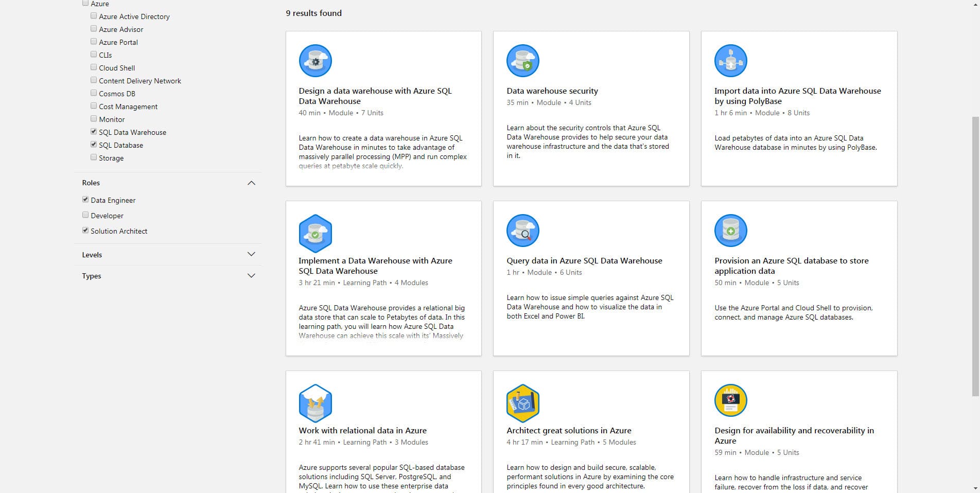Open Provision an Azure SQL database title
Image resolution: width=980 pixels, height=493 pixels.
click(791, 266)
